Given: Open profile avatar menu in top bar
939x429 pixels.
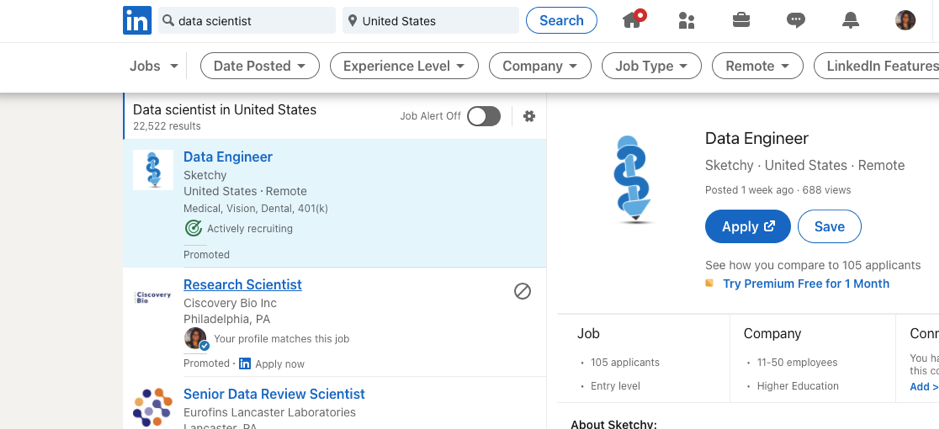Looking at the screenshot, I should click(905, 20).
